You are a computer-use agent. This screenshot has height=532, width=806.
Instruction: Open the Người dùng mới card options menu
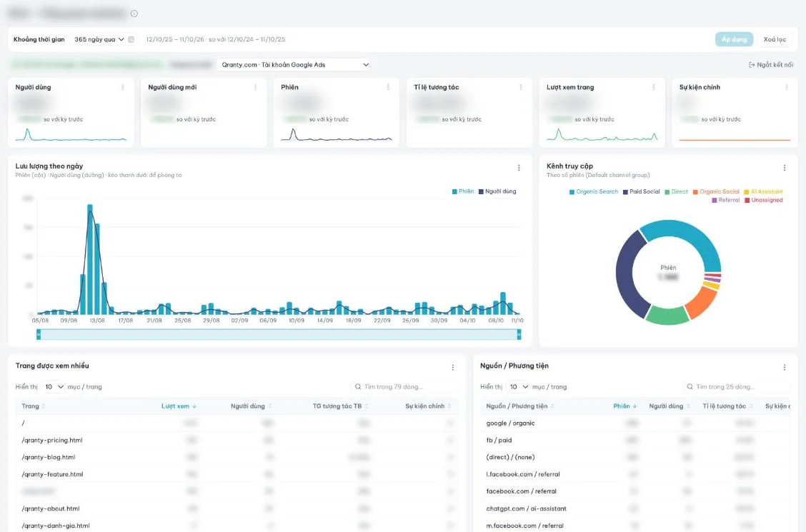[x=255, y=87]
